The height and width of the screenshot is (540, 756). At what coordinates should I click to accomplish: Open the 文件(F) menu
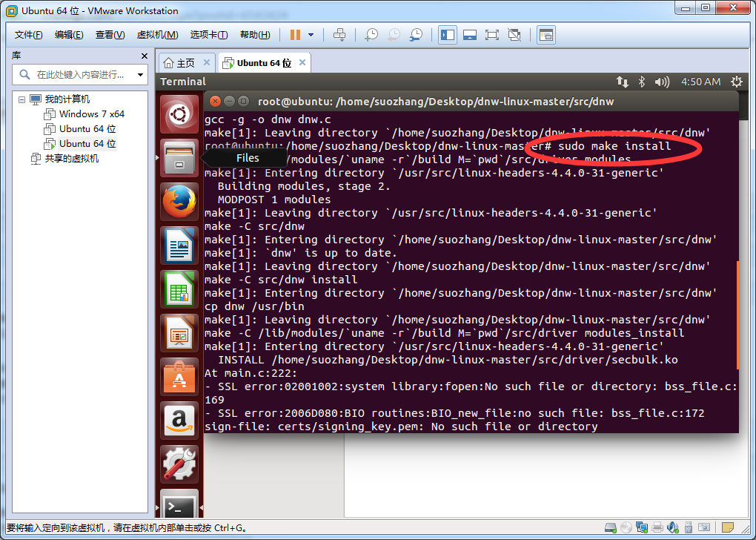(x=28, y=35)
